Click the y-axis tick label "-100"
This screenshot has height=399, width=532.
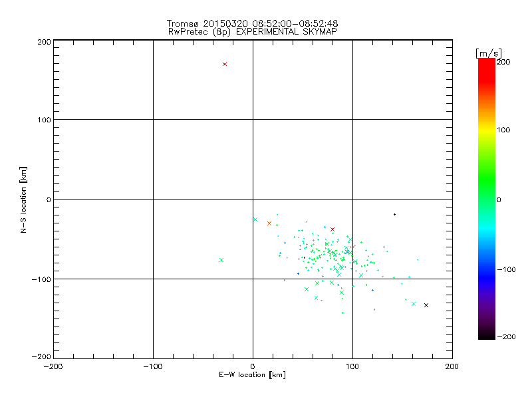coord(41,279)
